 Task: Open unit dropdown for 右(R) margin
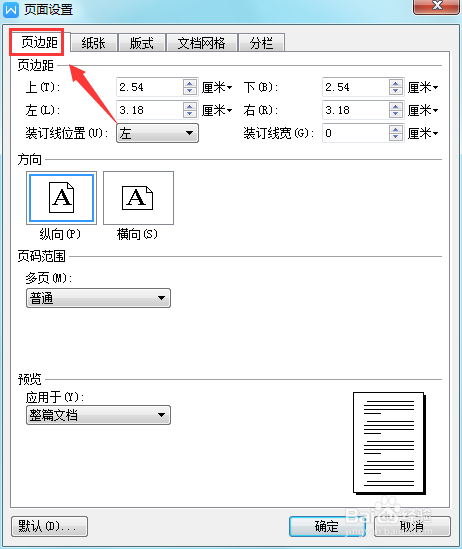(x=423, y=110)
